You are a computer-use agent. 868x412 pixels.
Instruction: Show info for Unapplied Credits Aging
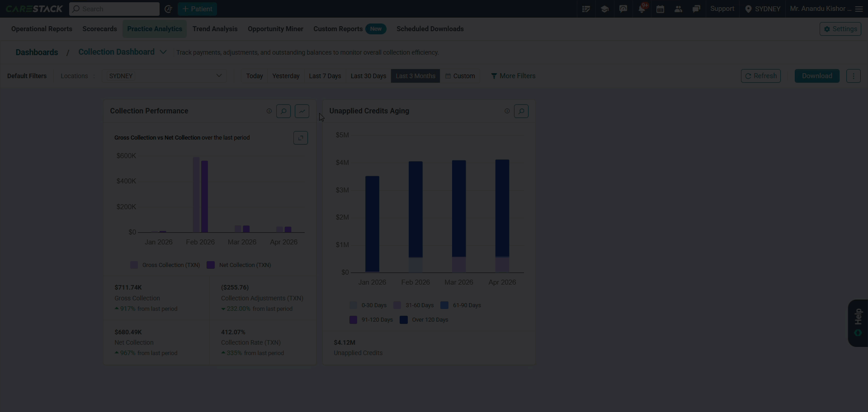click(x=507, y=111)
